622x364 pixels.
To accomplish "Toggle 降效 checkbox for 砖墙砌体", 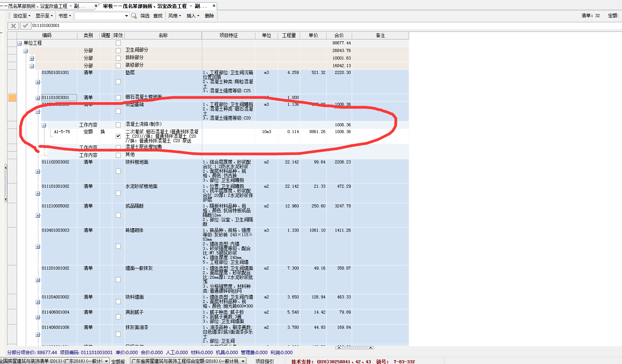I will coord(118,246).
